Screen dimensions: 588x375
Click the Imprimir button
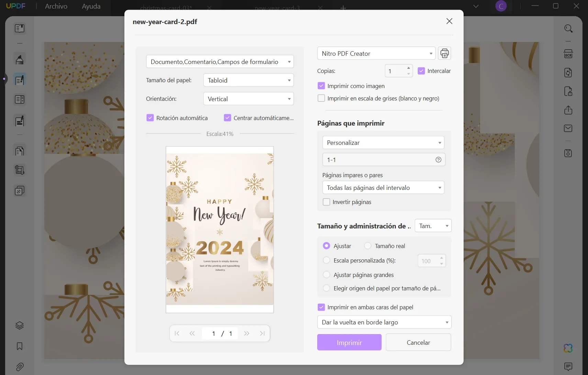pos(349,342)
